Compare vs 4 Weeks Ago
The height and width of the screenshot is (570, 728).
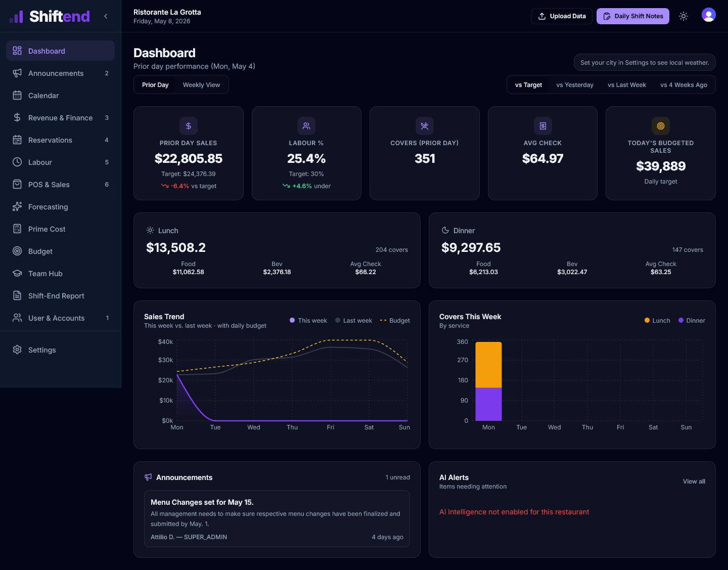tap(684, 85)
